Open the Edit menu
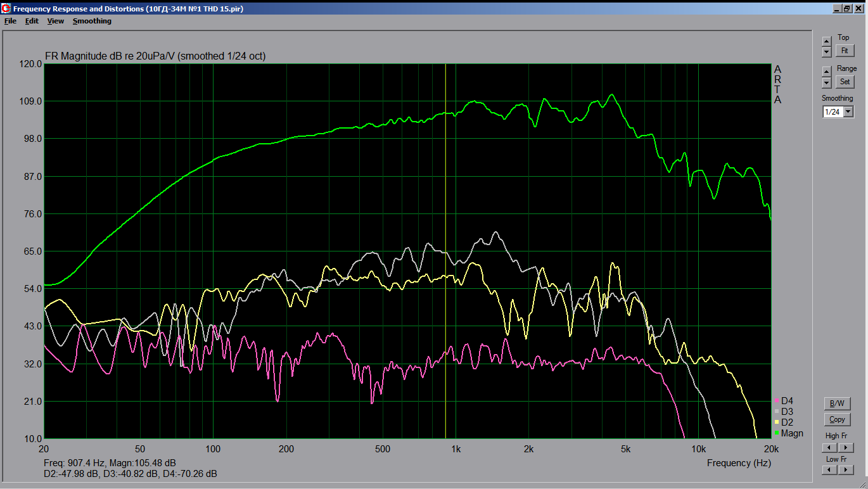The height and width of the screenshot is (489, 868). [32, 21]
